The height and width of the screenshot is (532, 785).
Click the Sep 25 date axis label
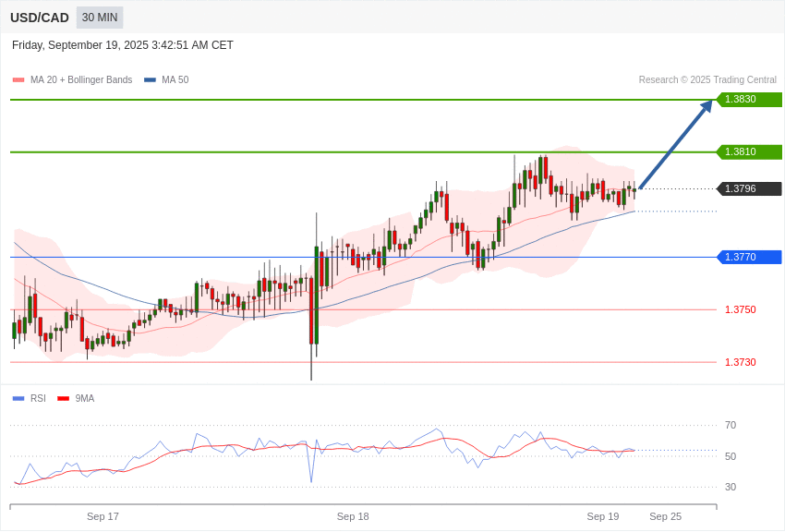click(x=665, y=516)
